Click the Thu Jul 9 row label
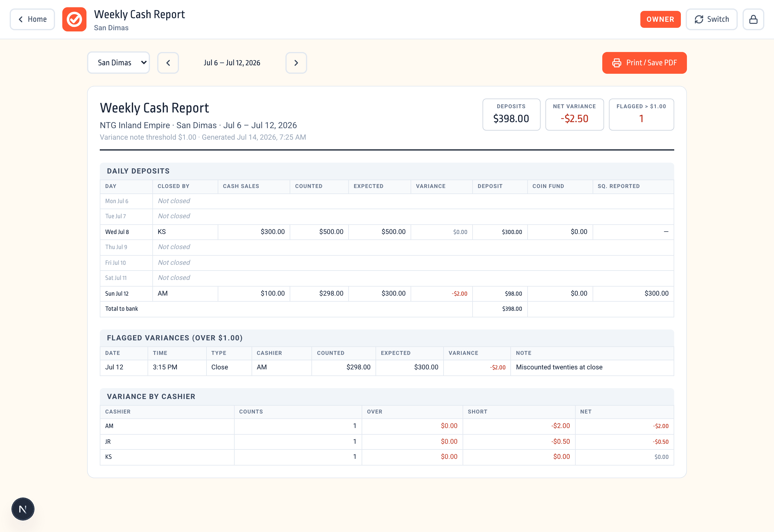774x532 pixels. click(x=116, y=247)
